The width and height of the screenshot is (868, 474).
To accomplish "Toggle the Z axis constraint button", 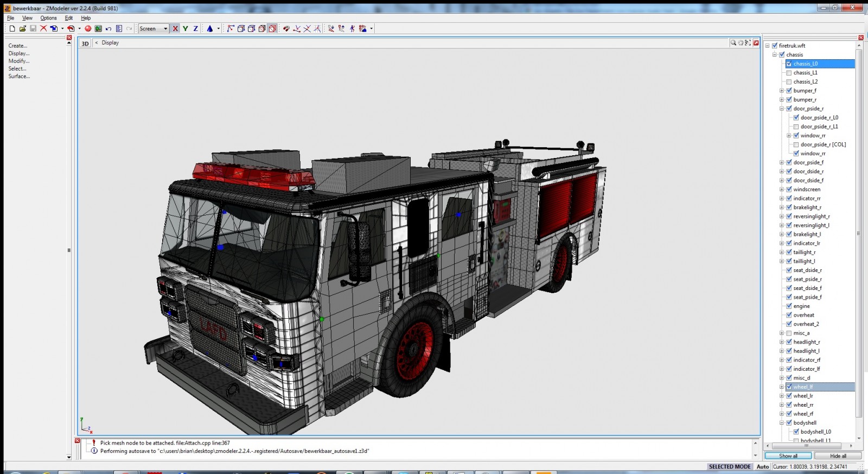I will 195,29.
